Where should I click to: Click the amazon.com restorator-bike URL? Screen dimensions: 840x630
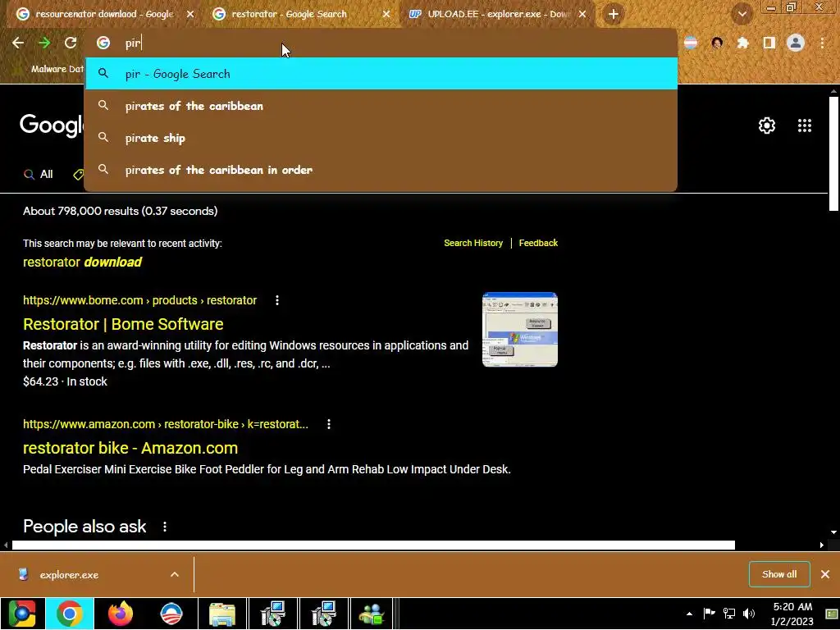tap(166, 424)
